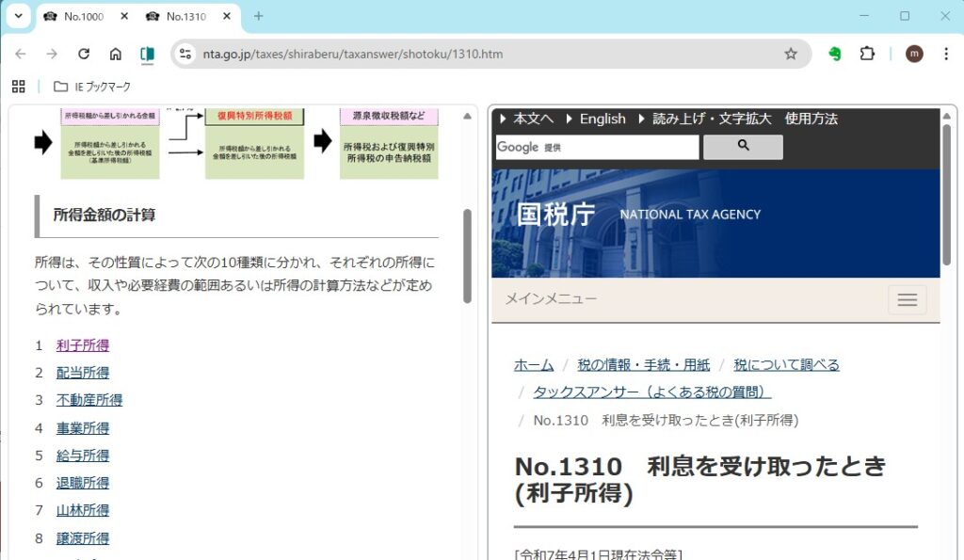Go to the browser home page
Screen dimensions: 964x560
coord(115,54)
